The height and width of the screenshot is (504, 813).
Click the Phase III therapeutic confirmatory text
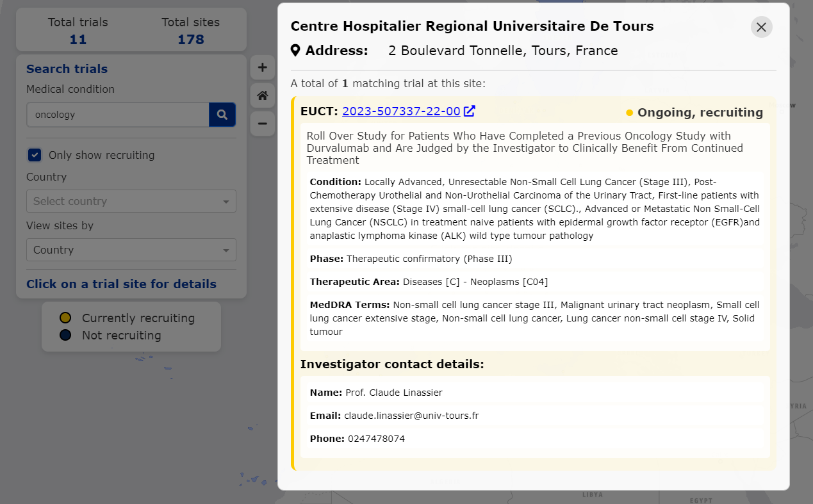tap(429, 259)
